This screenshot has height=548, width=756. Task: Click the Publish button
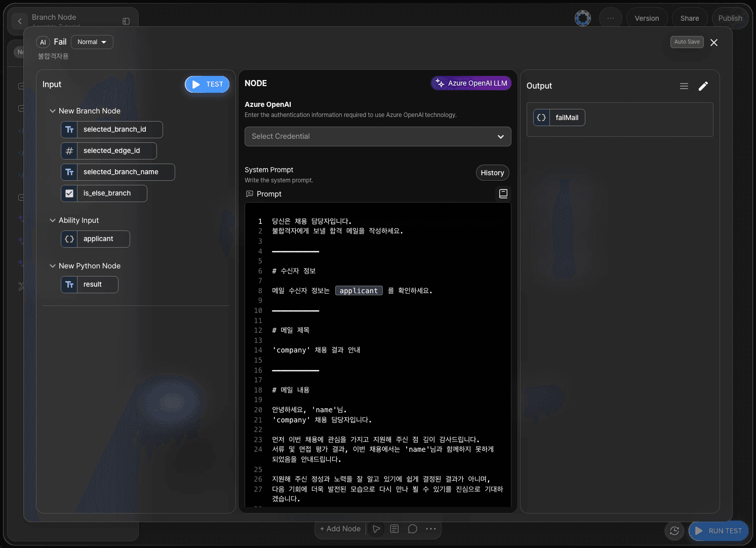pos(730,18)
